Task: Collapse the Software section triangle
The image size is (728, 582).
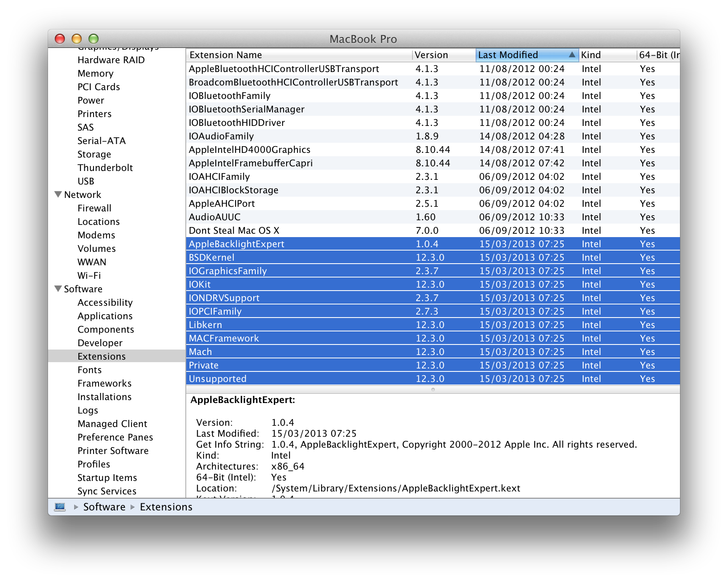Action: tap(58, 288)
